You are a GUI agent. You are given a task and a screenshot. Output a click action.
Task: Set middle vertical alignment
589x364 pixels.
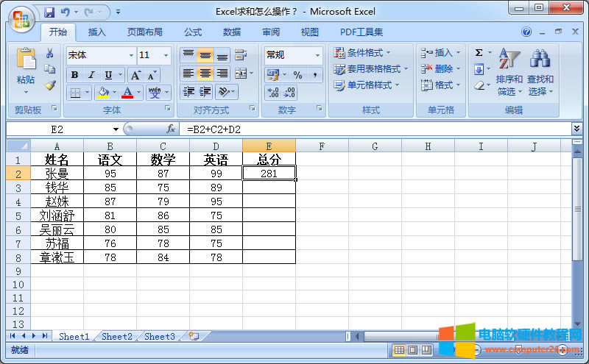coord(205,55)
